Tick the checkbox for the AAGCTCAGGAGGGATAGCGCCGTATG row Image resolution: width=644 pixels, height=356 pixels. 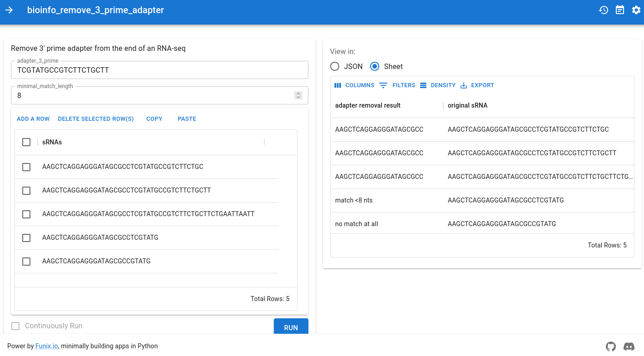click(x=26, y=262)
